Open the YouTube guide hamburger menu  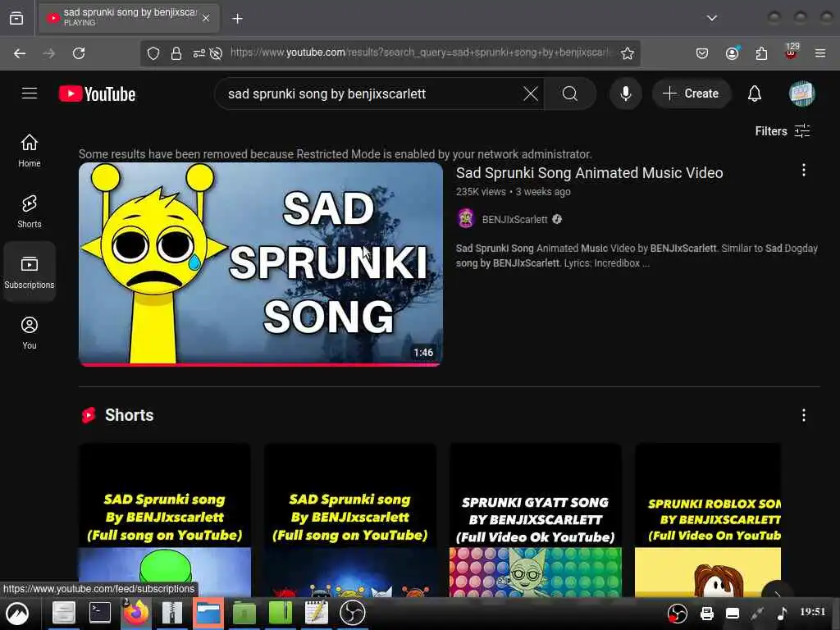tap(30, 94)
